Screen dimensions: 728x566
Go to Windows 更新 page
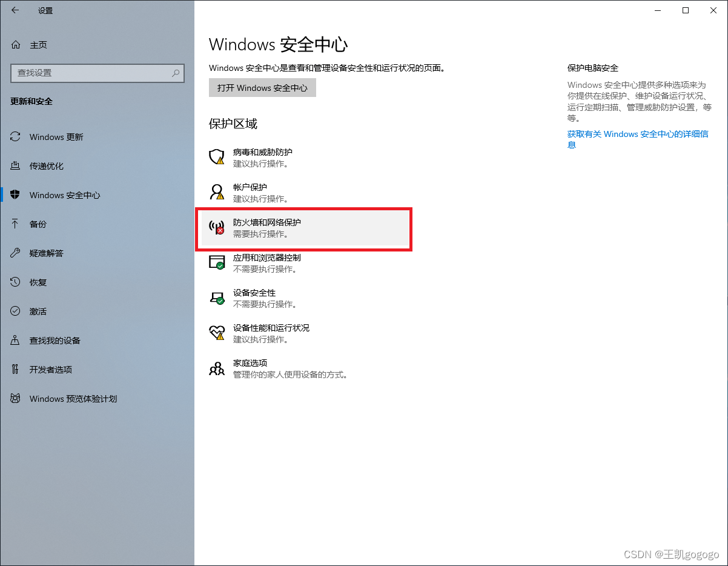tap(97, 137)
